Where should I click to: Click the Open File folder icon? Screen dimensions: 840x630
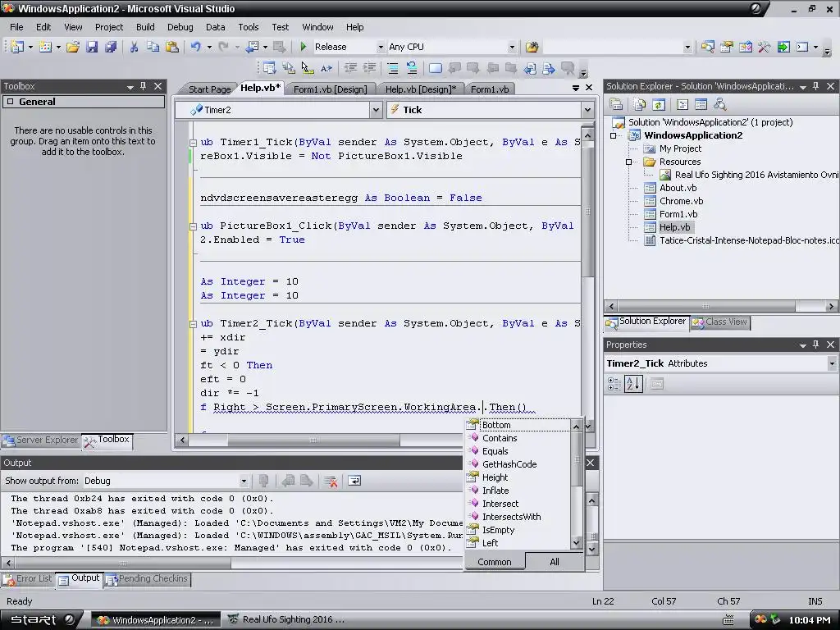click(x=73, y=47)
